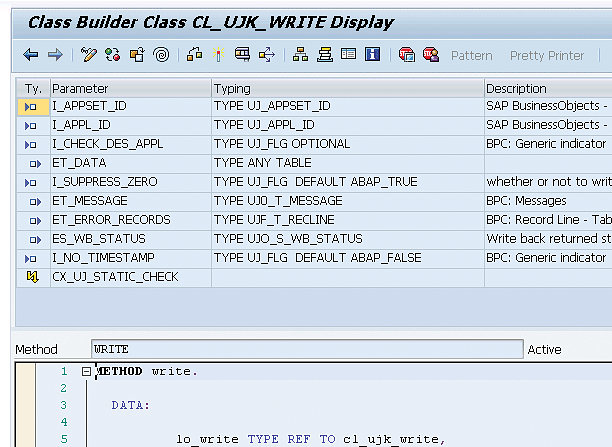Click the TYPE UJF_T_RECLINE typing cell
The image size is (612, 447).
coord(348,221)
